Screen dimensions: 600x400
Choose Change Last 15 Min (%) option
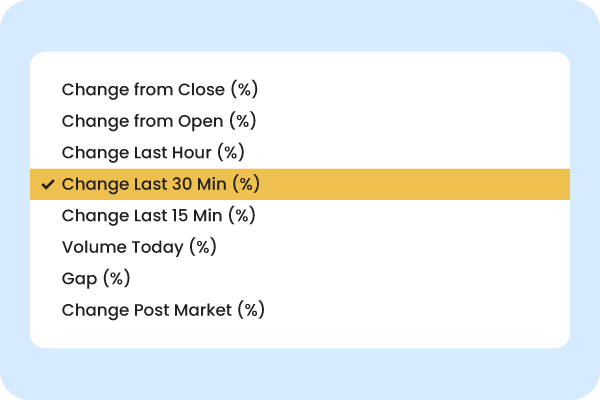pyautogui.click(x=159, y=215)
